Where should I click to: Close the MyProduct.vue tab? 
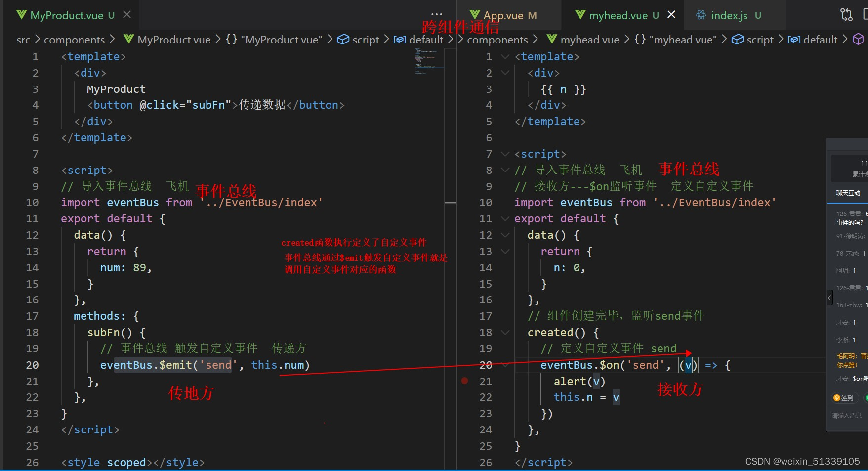pos(127,15)
